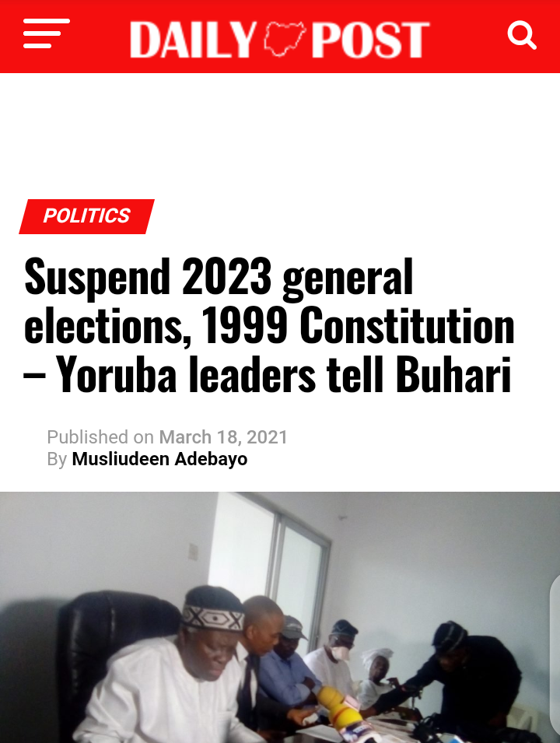The width and height of the screenshot is (560, 743).
Task: Click the article headline about 2023 elections
Action: pyautogui.click(x=269, y=325)
